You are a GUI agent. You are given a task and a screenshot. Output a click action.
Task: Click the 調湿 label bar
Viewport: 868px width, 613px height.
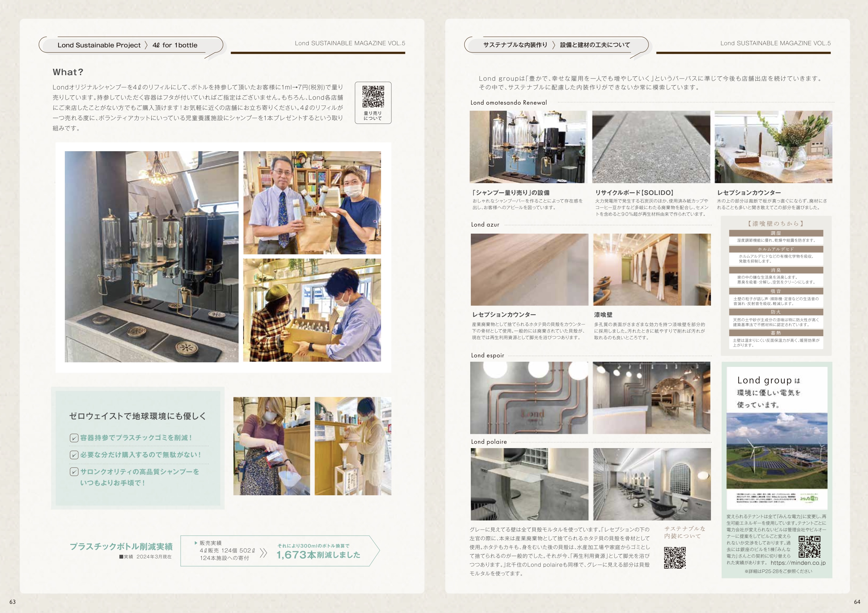point(776,233)
